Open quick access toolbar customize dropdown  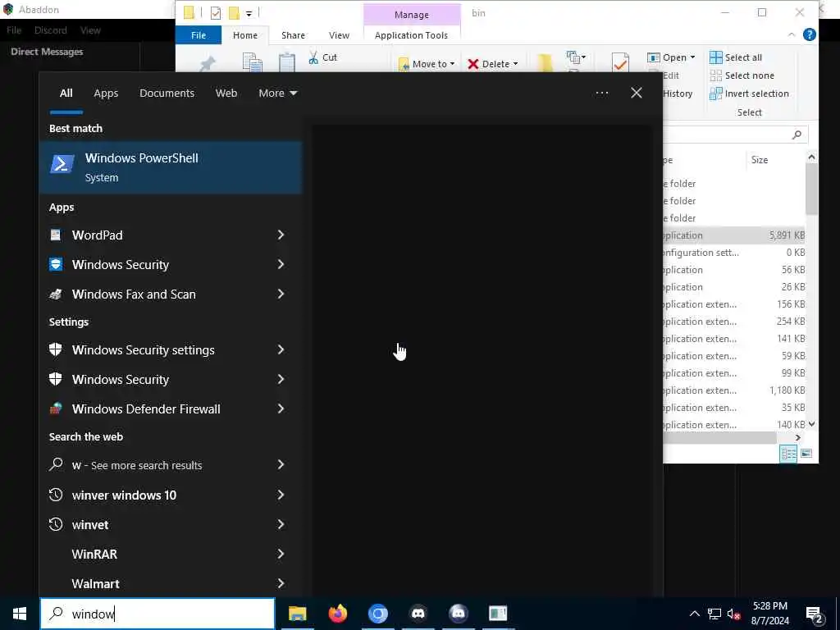tap(249, 13)
